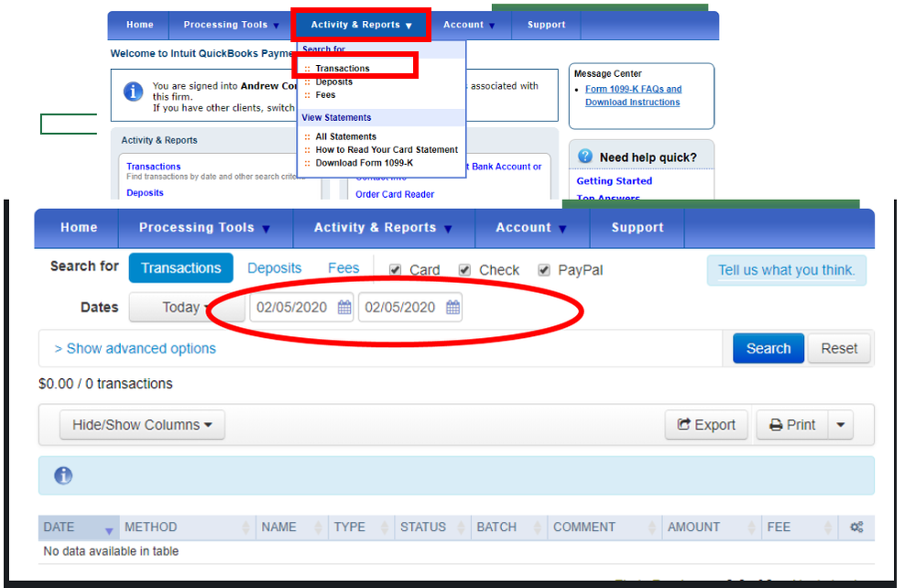Image resolution: width=915 pixels, height=588 pixels.
Task: Open Order Card Reader link
Action: tap(395, 194)
